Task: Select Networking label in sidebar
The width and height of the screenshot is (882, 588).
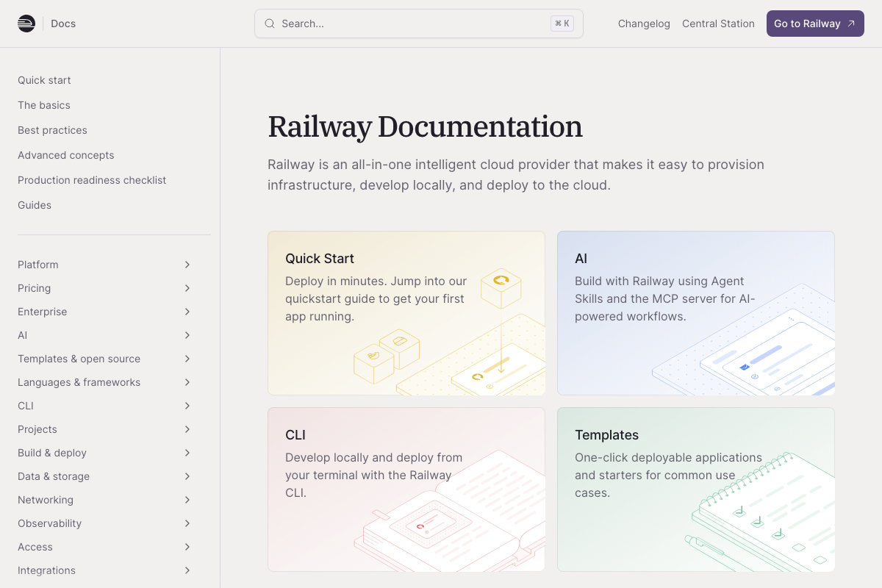Action: 46,500
